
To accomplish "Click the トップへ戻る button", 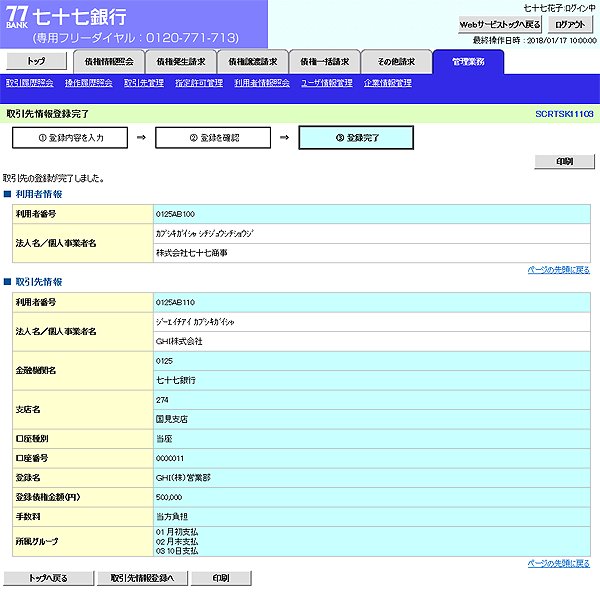I will [x=49, y=578].
